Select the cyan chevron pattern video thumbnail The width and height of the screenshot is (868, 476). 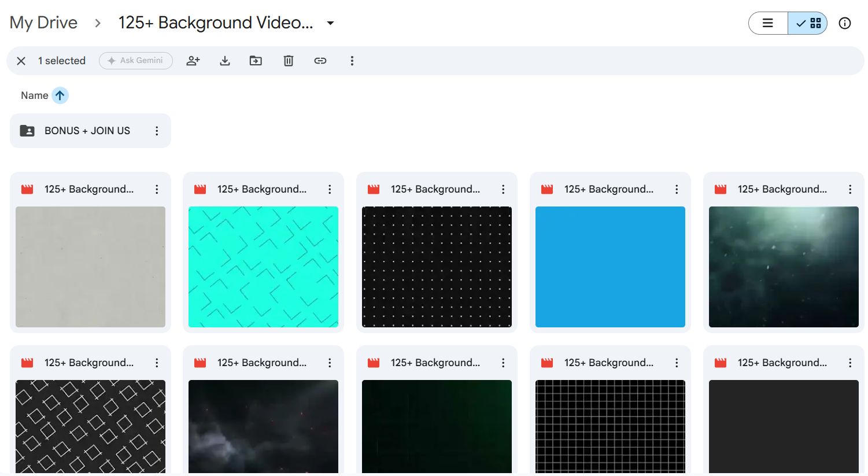coord(263,267)
